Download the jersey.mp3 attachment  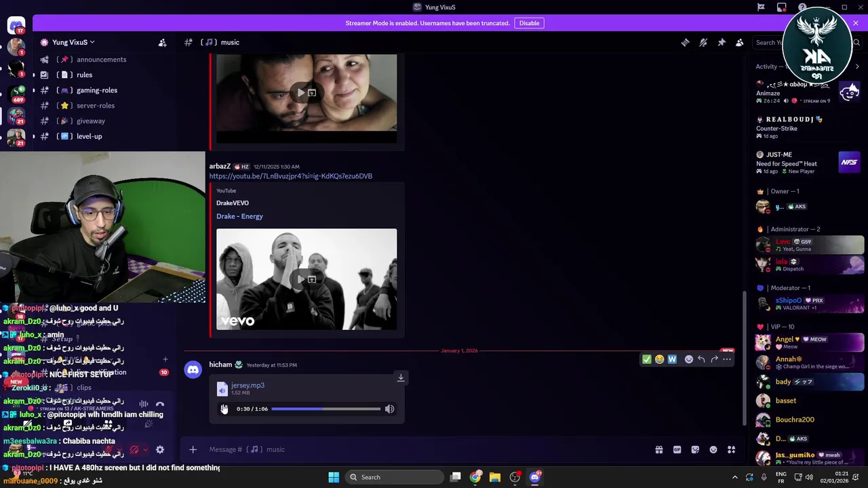(x=401, y=378)
